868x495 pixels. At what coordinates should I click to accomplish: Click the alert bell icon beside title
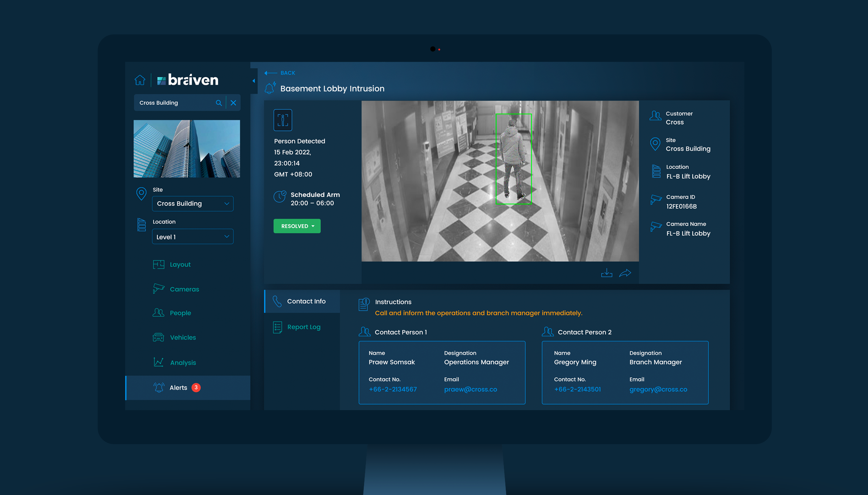tap(270, 88)
